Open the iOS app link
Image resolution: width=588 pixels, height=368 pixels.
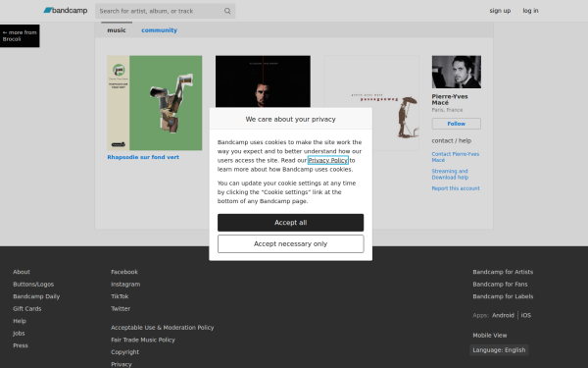[525, 315]
